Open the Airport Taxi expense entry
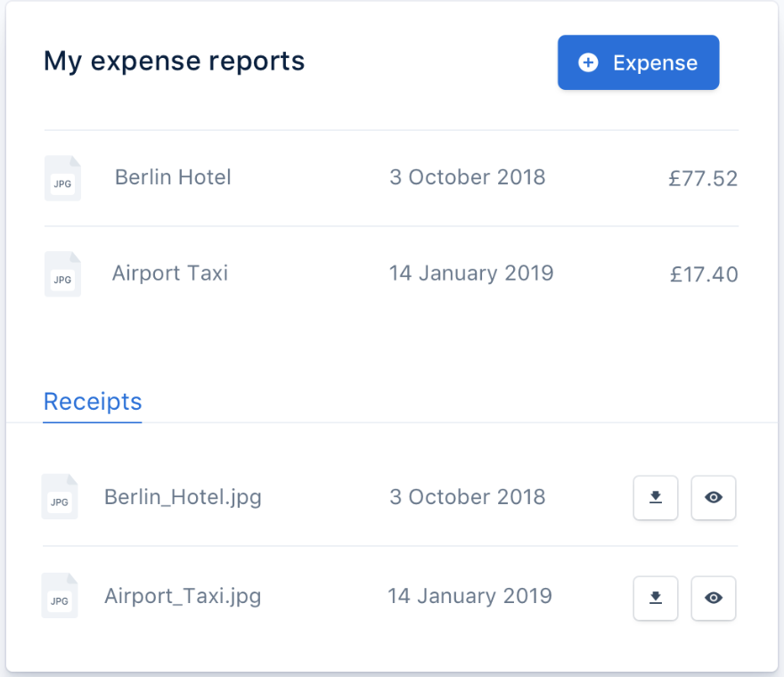The image size is (784, 677). tap(170, 273)
